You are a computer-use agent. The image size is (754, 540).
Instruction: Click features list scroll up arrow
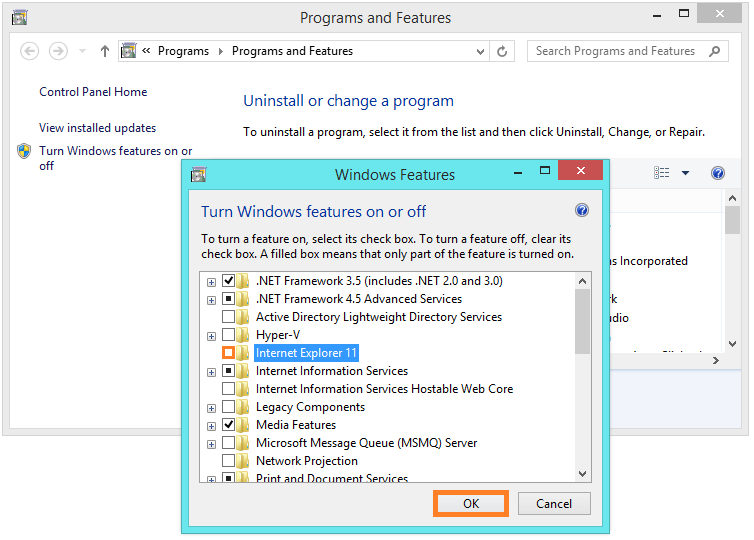click(582, 281)
